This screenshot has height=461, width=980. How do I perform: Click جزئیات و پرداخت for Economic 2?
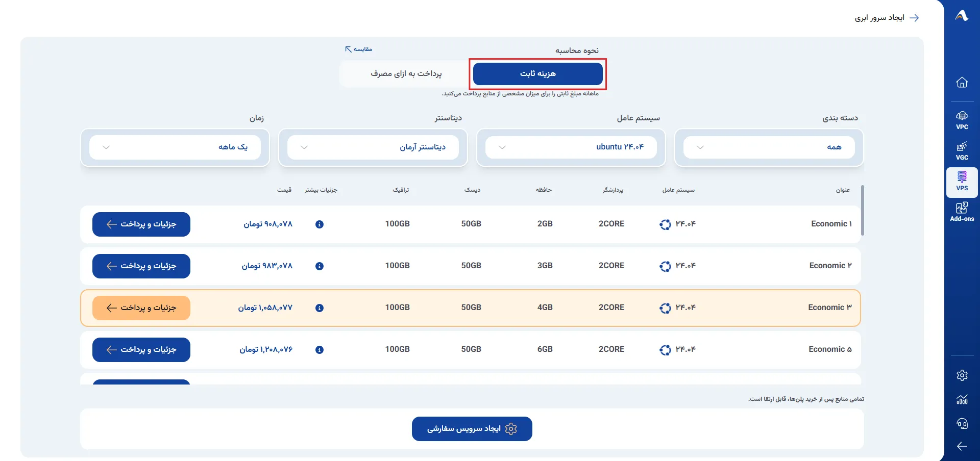coord(141,266)
